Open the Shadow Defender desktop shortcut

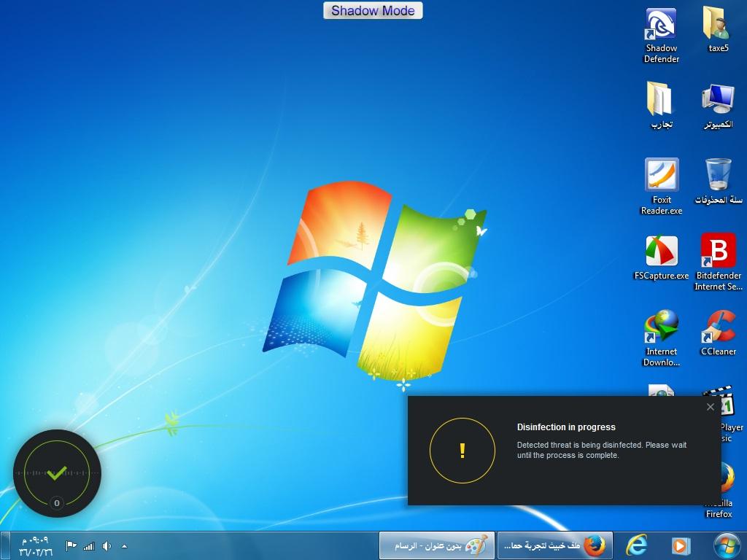pos(661,35)
